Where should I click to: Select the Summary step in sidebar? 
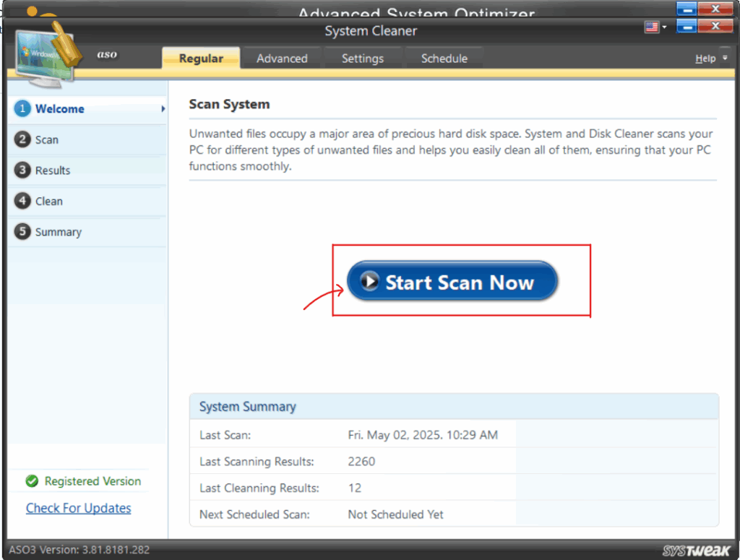coord(87,232)
